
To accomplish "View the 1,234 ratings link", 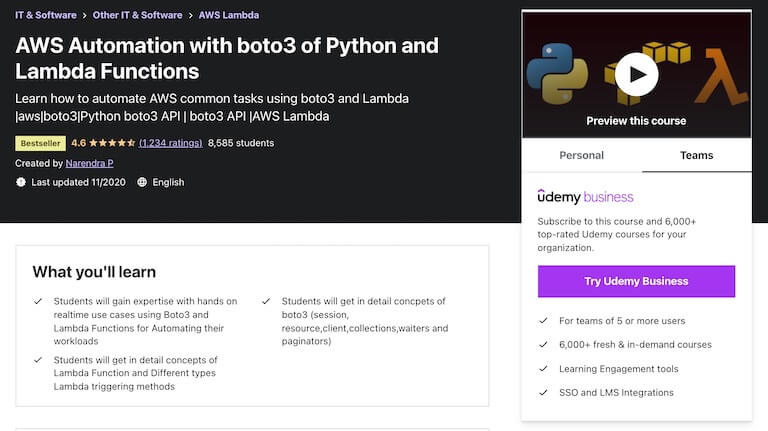I will click(170, 143).
